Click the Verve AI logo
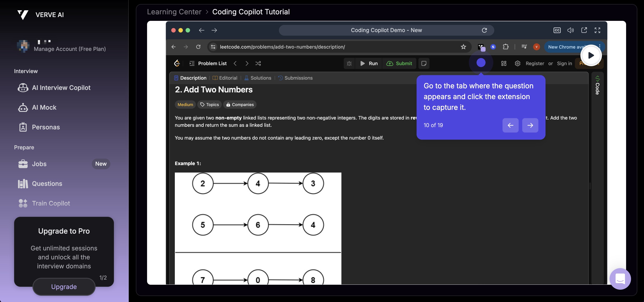 point(23,15)
